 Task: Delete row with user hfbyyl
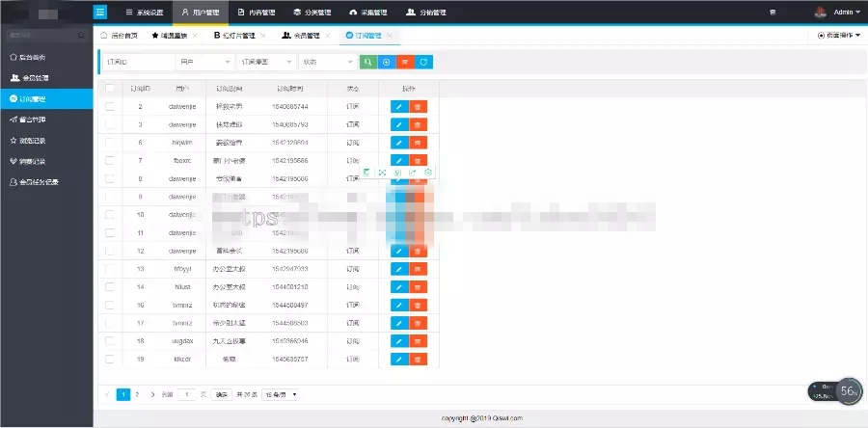[x=418, y=269]
